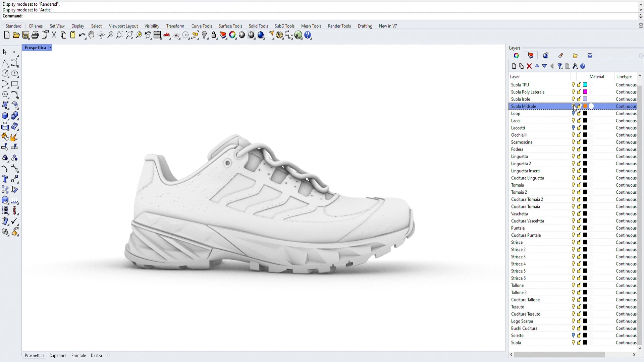Click the Pan view hand icon
The width and height of the screenshot is (644, 362).
pos(91,35)
